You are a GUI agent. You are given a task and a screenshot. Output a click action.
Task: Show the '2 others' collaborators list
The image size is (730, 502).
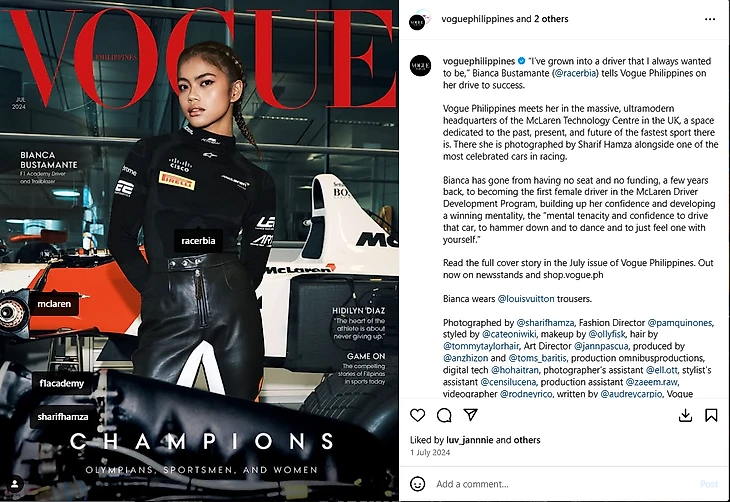551,19
